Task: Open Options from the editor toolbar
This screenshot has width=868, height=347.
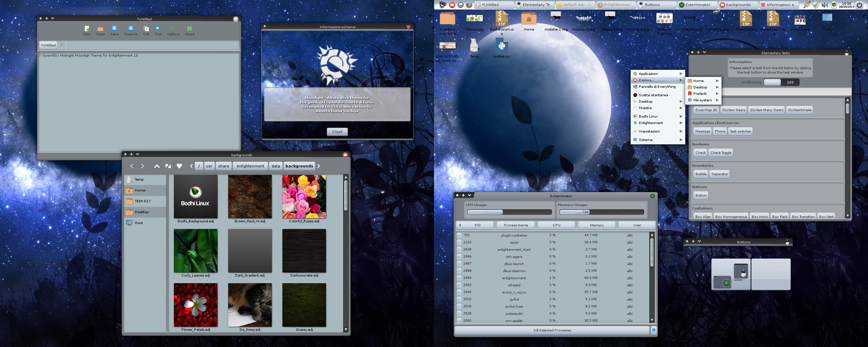Action: point(173,30)
